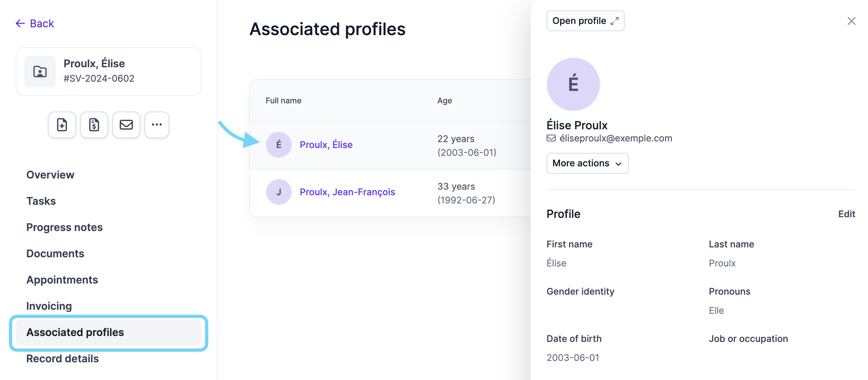This screenshot has width=868, height=380.
Task: Click Edit next to Profile heading
Action: [846, 214]
